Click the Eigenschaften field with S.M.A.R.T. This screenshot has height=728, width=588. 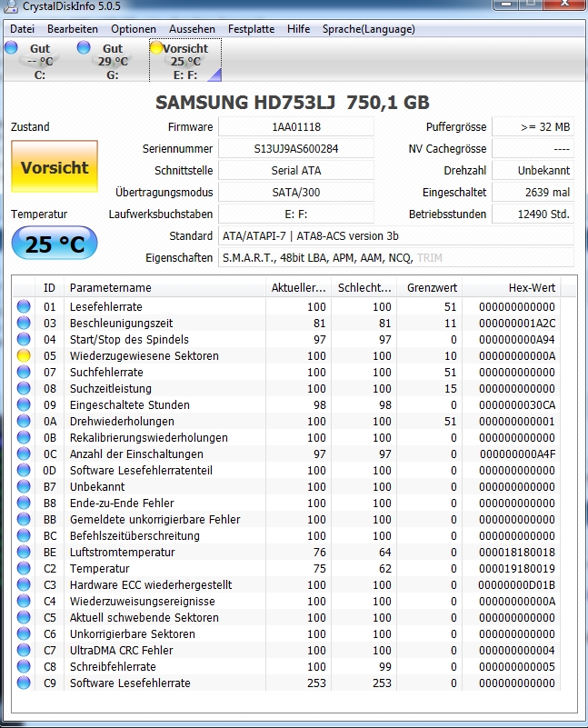coord(396,258)
